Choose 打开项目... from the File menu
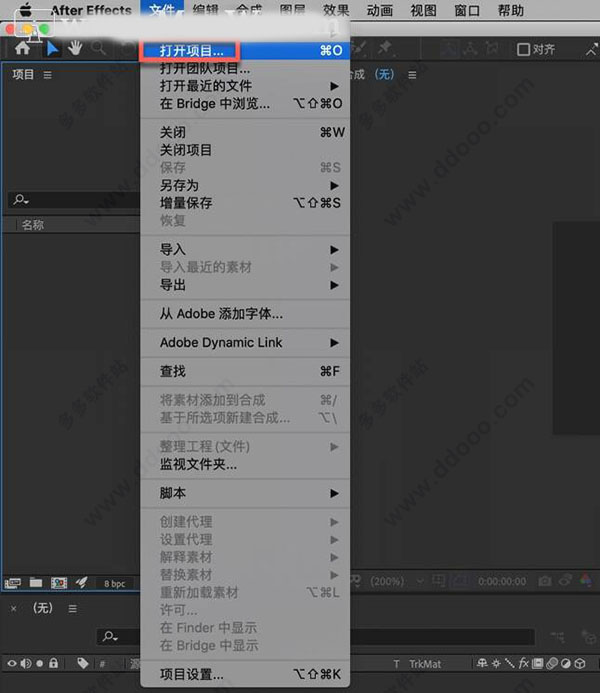This screenshot has height=693, width=600. [245, 50]
